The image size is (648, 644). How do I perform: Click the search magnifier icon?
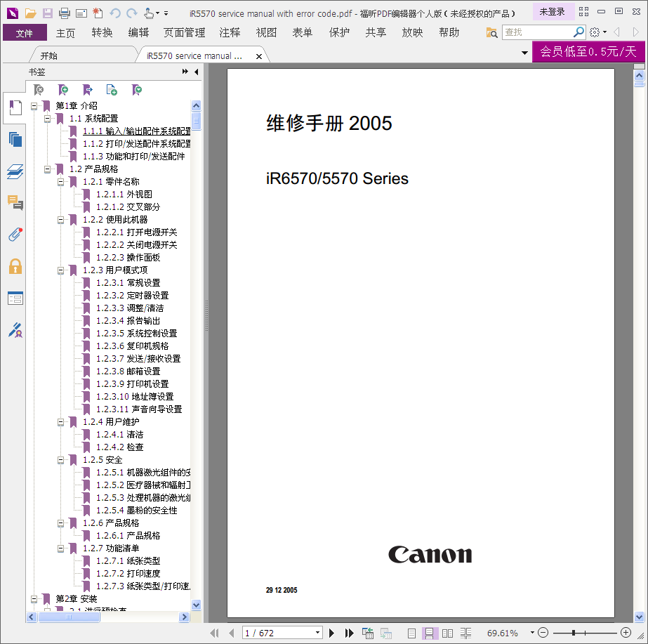[x=578, y=32]
